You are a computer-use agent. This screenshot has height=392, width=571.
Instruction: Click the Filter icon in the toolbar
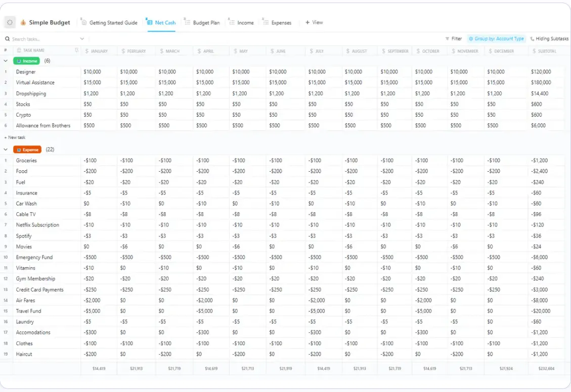(447, 38)
